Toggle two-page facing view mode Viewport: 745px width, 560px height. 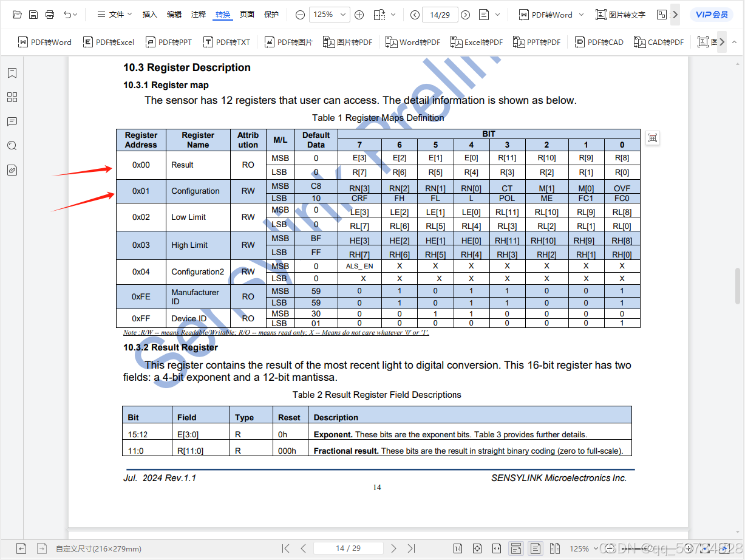point(555,548)
